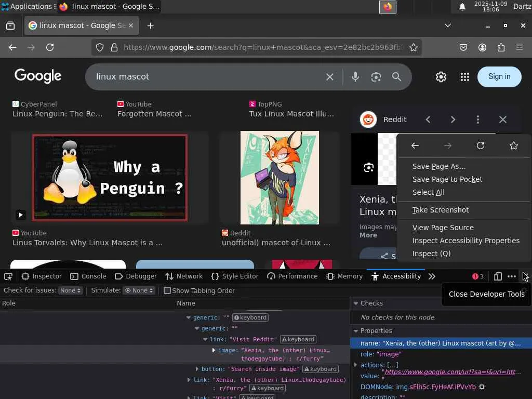Click the context menu bookmark star
This screenshot has height=399, width=532.
[x=514, y=145]
